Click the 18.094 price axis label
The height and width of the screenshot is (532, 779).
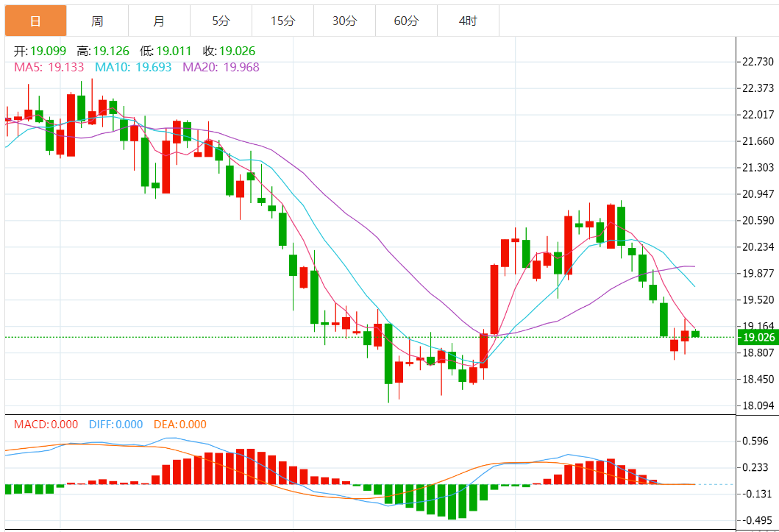758,405
